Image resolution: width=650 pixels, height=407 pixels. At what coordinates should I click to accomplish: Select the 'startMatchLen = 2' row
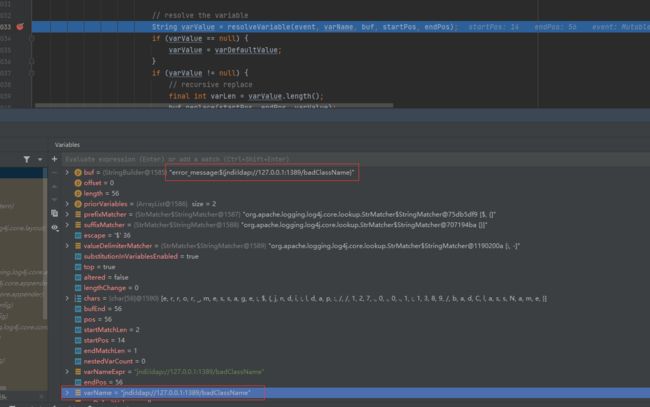(356, 330)
